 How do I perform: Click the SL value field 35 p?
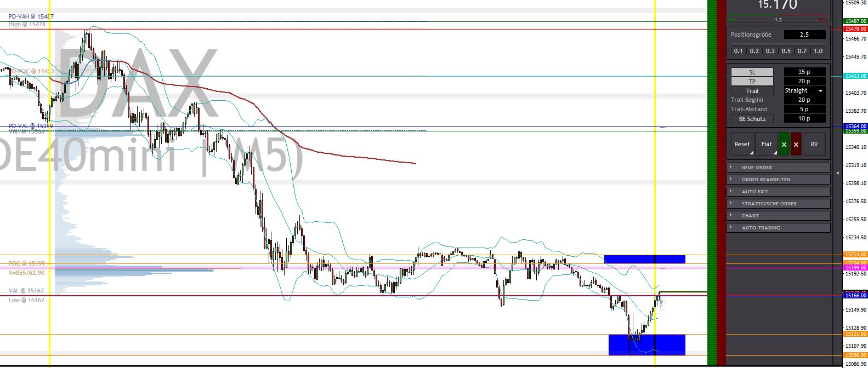(804, 72)
